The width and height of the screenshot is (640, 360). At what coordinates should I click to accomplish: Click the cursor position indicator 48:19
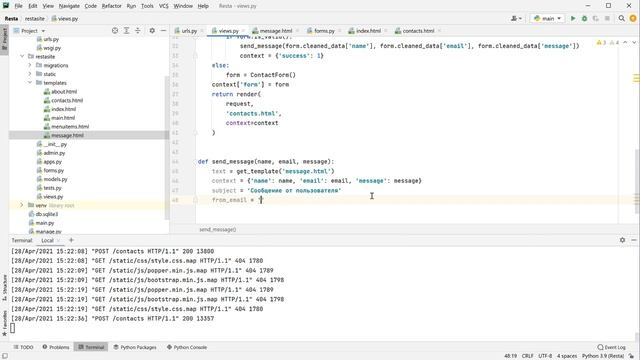[510, 356]
